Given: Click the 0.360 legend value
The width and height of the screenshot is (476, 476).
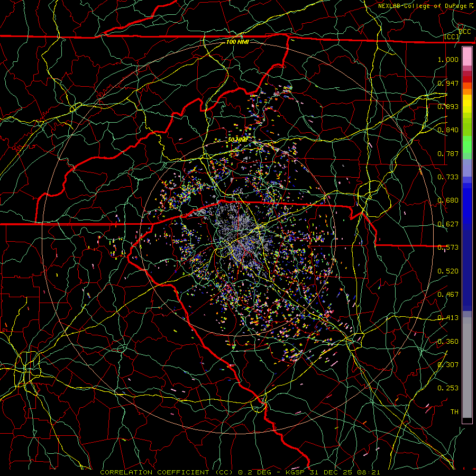Looking at the screenshot, I should click(448, 342).
